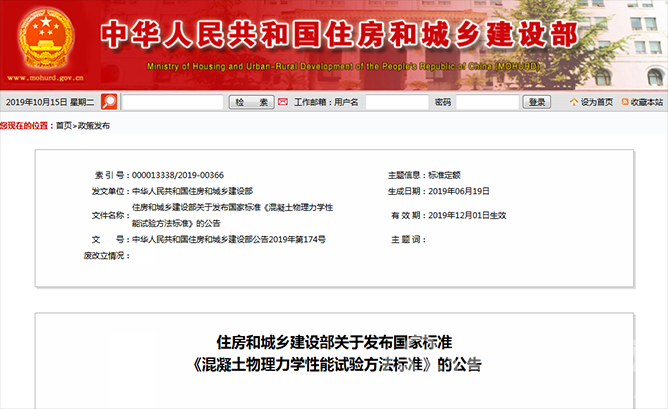Click the orange magnifier search icon
Image resolution: width=668 pixels, height=409 pixels.
tap(109, 102)
